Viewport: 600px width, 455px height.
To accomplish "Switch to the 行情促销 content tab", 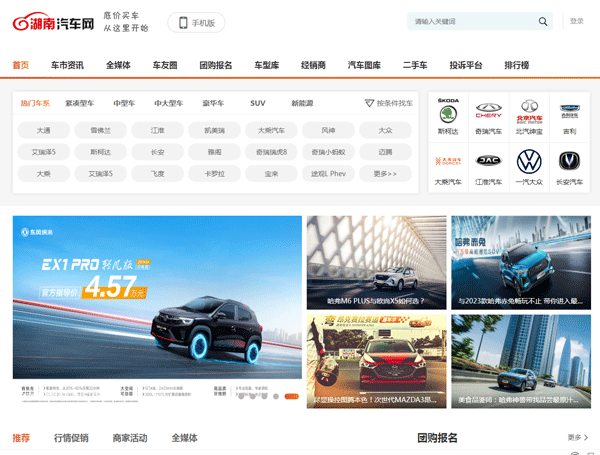I will [x=71, y=438].
